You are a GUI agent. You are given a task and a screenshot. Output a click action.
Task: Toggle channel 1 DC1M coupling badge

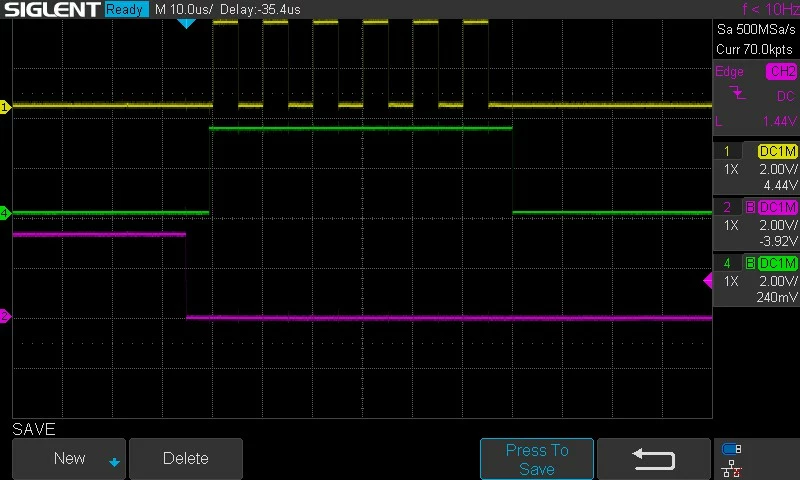(x=778, y=151)
